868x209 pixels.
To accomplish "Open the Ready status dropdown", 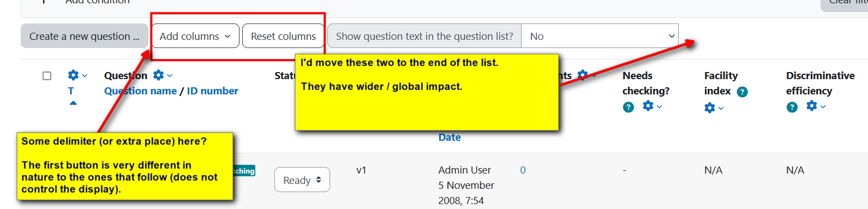I will 302,180.
